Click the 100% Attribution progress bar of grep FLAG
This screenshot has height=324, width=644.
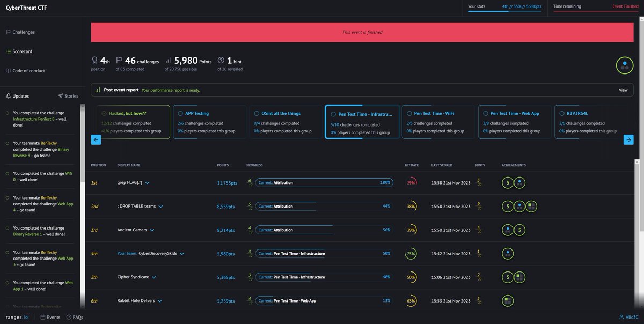click(324, 183)
